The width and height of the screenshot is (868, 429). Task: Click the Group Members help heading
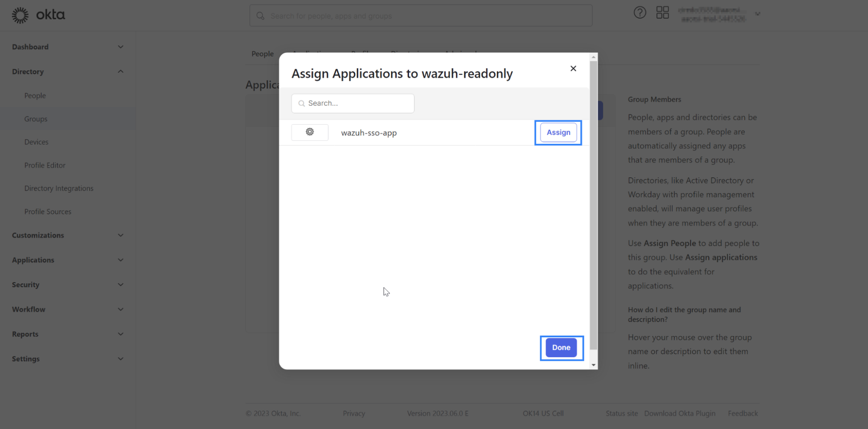pyautogui.click(x=654, y=99)
